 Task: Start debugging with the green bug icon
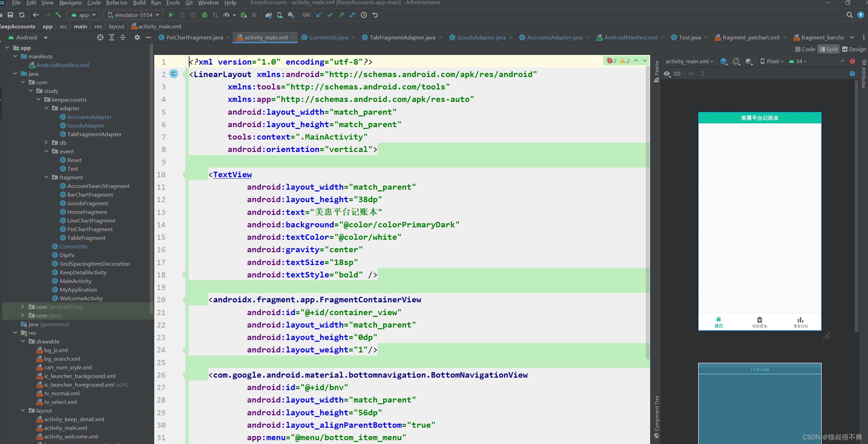(x=205, y=15)
